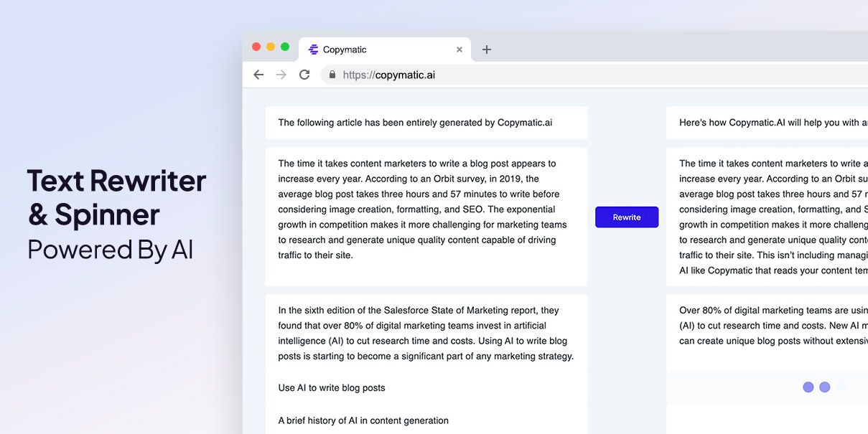This screenshot has width=868, height=434.
Task: Click the 'Powered By AI' subtitle
Action: 111,250
